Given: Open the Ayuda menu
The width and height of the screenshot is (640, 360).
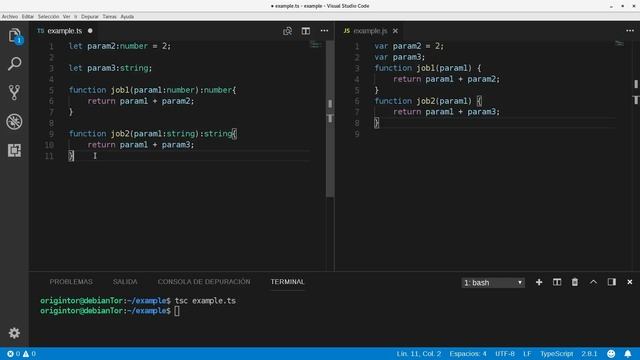Looking at the screenshot, I should click(x=127, y=17).
